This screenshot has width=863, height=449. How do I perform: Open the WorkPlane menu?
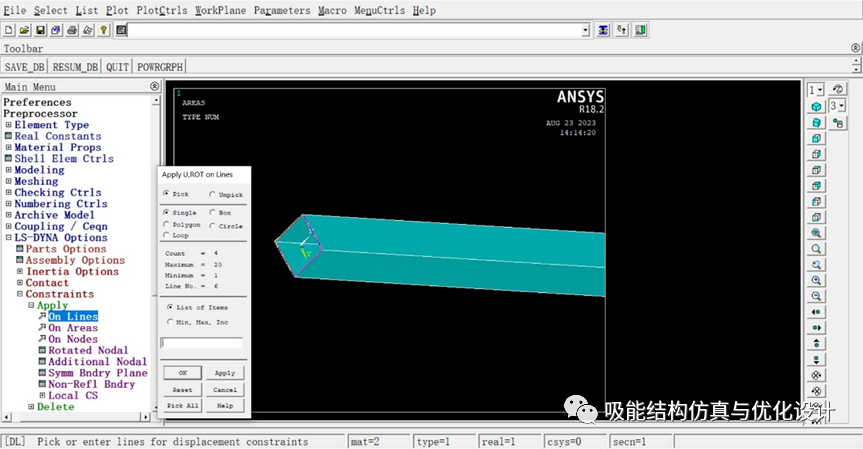click(220, 10)
